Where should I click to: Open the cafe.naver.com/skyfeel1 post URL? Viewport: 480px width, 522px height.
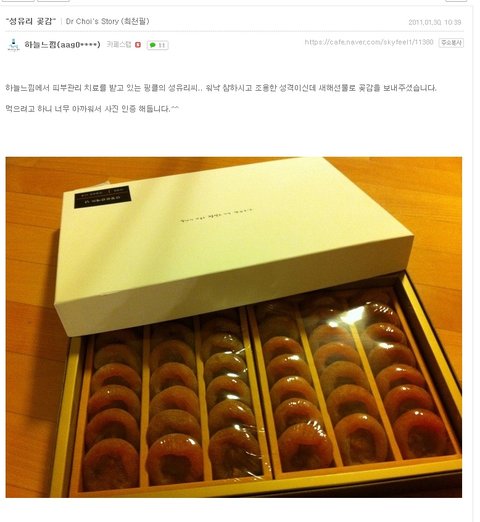click(x=369, y=42)
